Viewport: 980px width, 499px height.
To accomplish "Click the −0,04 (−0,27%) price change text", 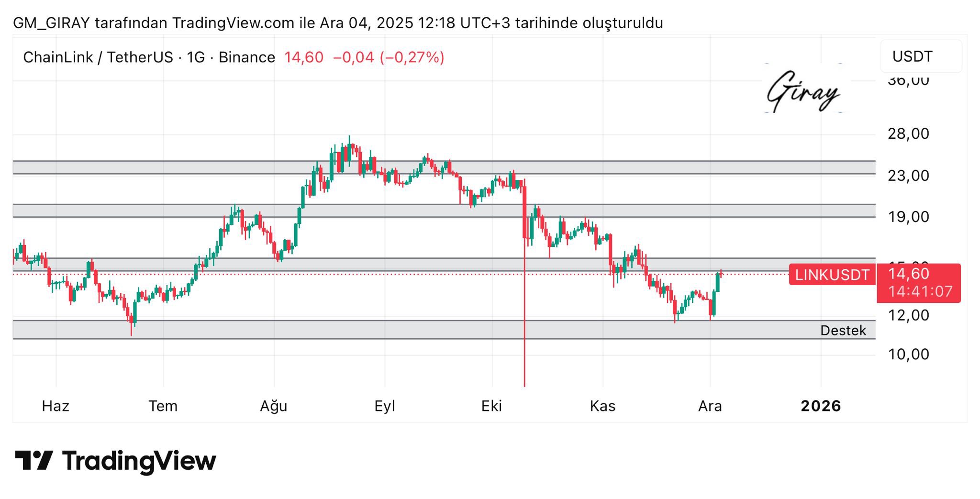I will click(x=389, y=57).
